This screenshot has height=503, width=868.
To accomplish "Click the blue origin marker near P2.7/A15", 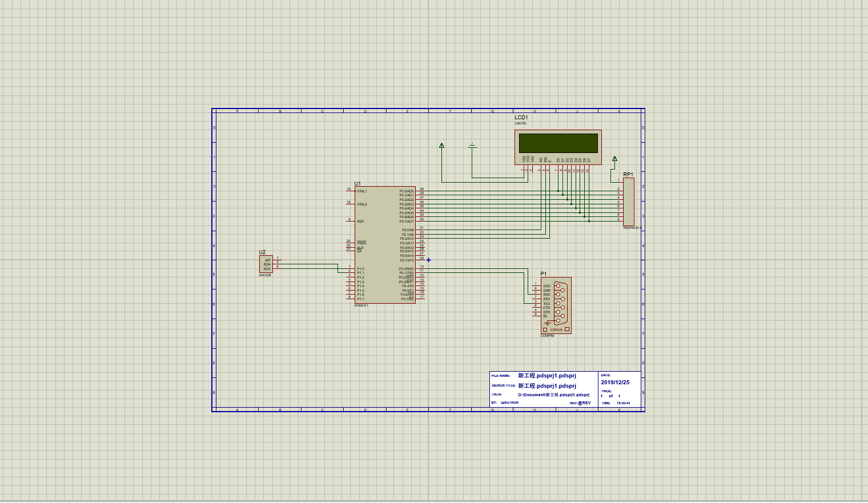I will (428, 260).
